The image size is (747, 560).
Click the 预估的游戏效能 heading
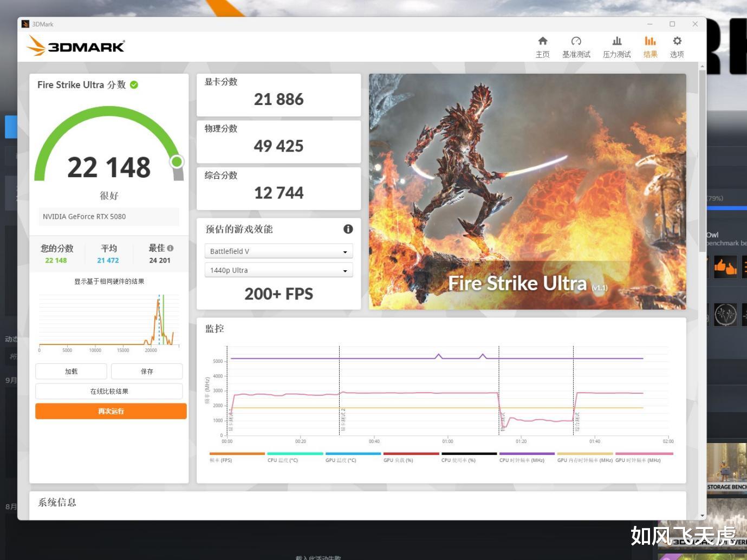239,229
